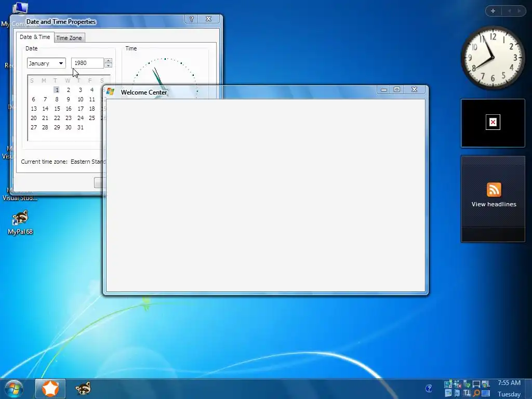Select day 2 in the calendar
Viewport: 532px width, 399px height.
(69, 90)
